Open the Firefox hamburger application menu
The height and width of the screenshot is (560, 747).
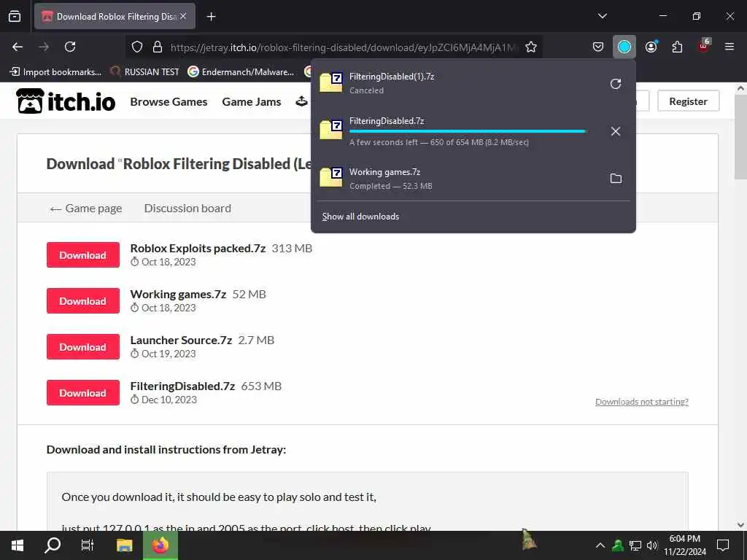[729, 47]
